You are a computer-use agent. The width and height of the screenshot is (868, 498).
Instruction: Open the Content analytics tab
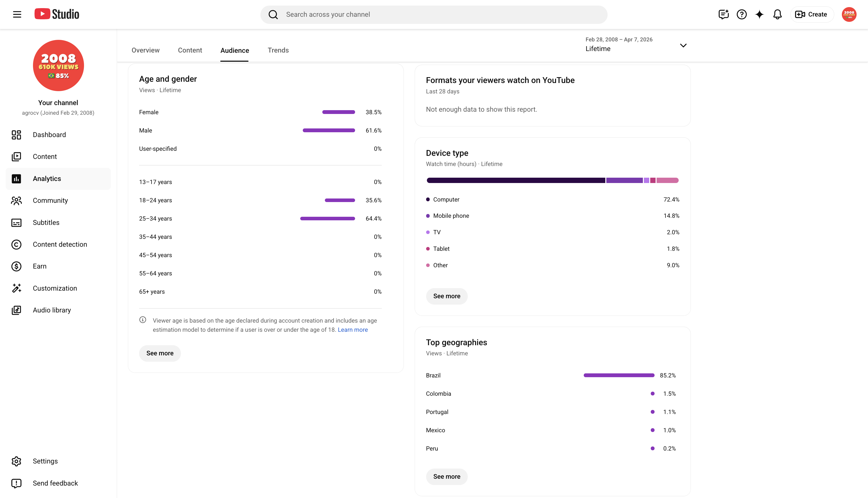pyautogui.click(x=190, y=50)
